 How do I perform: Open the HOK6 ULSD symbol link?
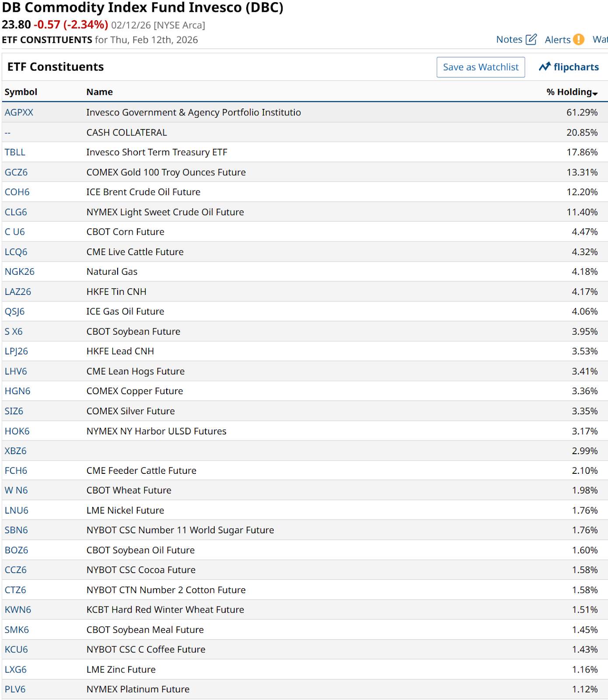click(17, 431)
